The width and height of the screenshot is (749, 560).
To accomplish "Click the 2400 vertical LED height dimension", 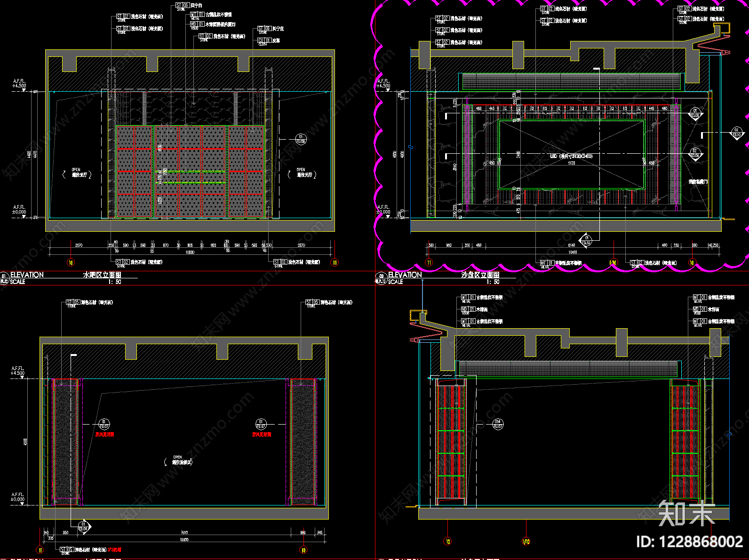I will (518, 154).
